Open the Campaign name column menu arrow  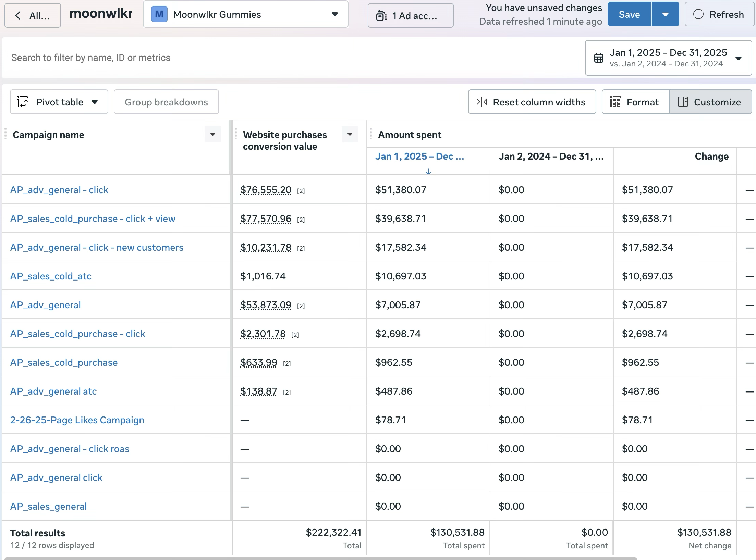click(213, 134)
